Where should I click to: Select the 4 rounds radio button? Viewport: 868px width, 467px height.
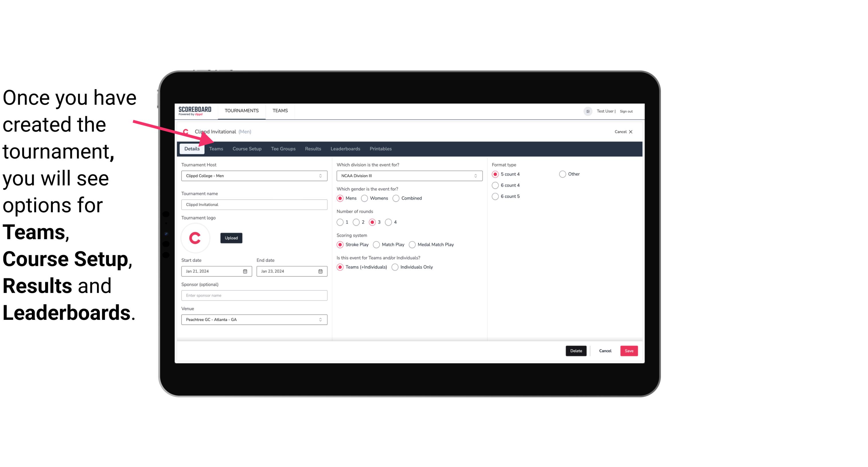(389, 222)
